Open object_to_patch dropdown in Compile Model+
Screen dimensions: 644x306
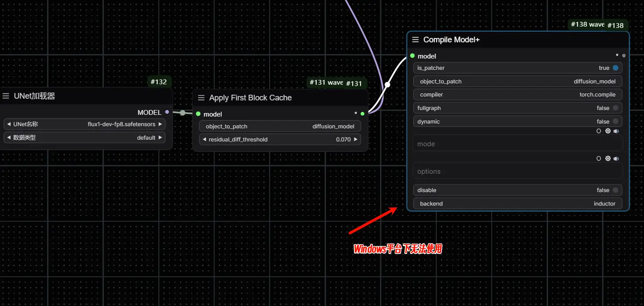pyautogui.click(x=518, y=82)
